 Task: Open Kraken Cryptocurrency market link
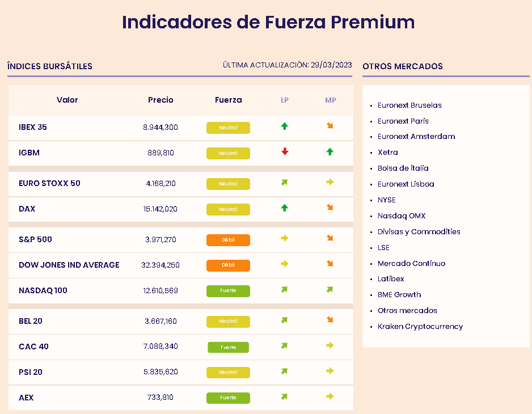[420, 327]
